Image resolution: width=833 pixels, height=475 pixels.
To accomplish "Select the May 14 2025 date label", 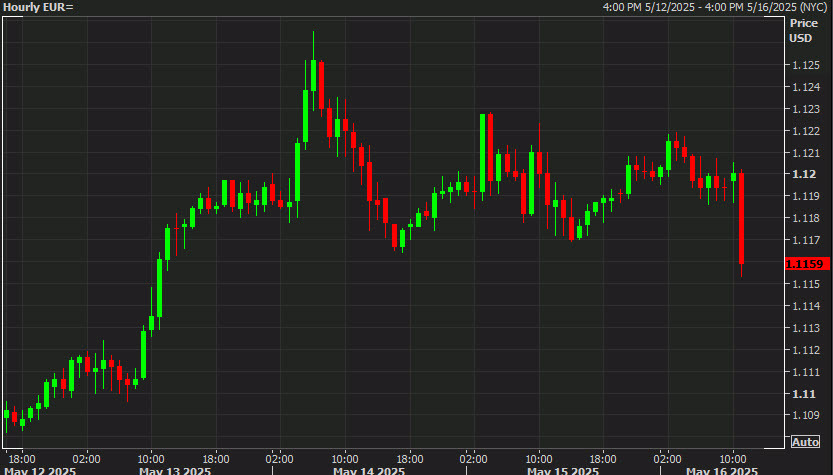I will (369, 471).
